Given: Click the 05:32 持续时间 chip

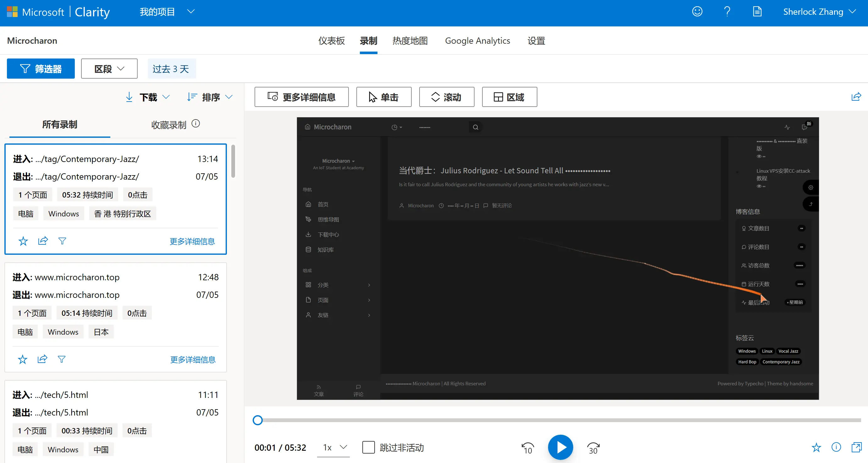Looking at the screenshot, I should point(88,195).
